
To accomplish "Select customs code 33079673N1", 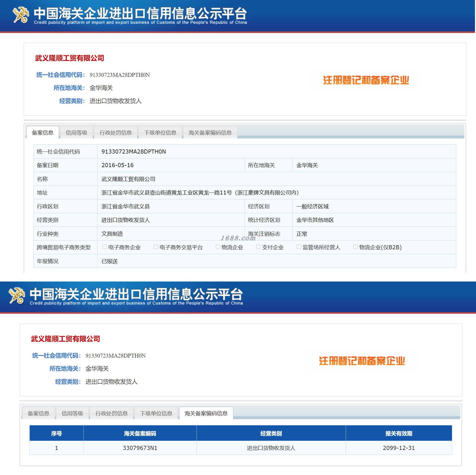I will (x=140, y=448).
